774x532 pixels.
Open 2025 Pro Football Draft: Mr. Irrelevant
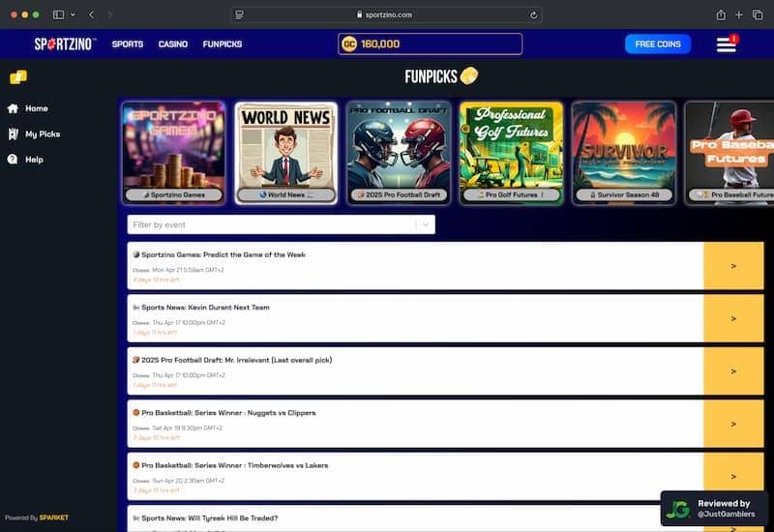pyautogui.click(x=415, y=371)
